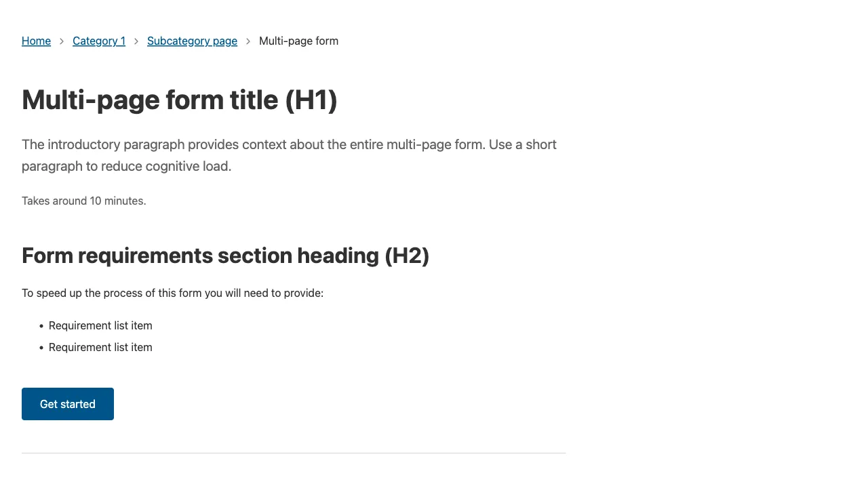
Task: Click the introductory paragraph's first line
Action: pyautogui.click(x=289, y=144)
